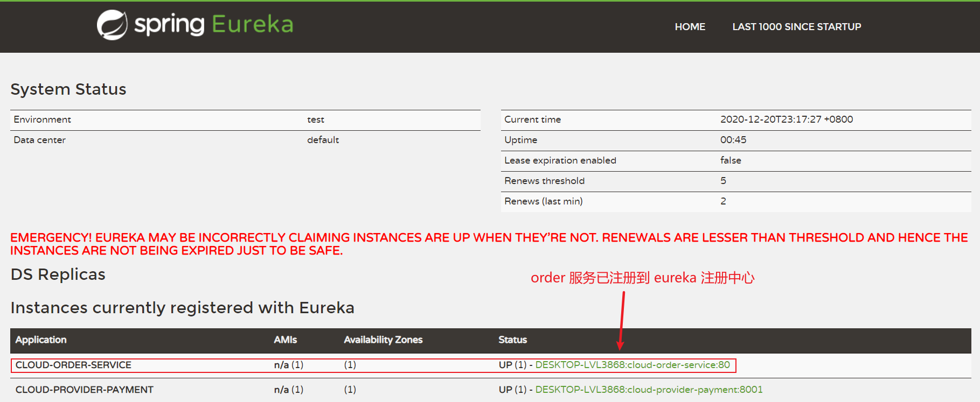Click the Application column header
The width and height of the screenshot is (980, 402).
pyautogui.click(x=41, y=340)
